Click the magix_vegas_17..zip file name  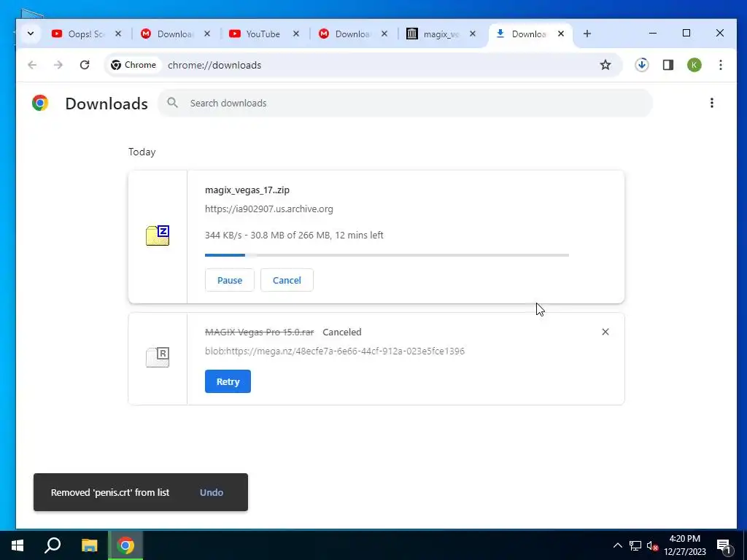pyautogui.click(x=247, y=190)
